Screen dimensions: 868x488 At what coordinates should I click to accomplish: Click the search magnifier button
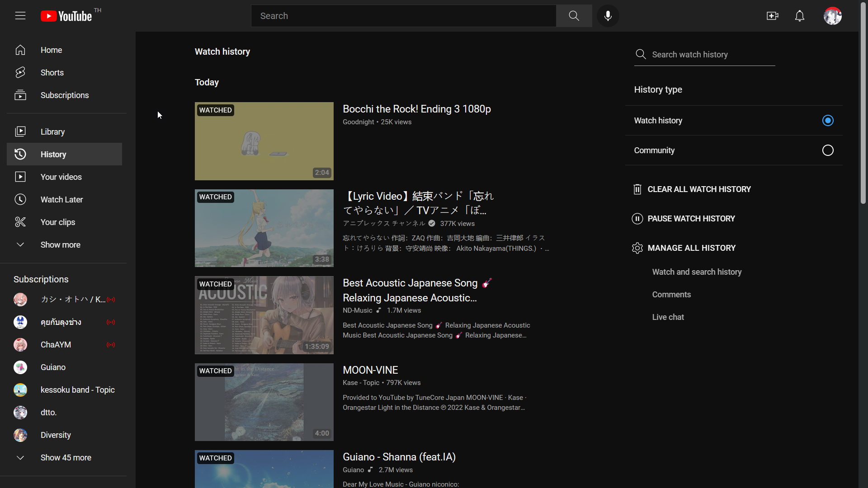tap(574, 16)
